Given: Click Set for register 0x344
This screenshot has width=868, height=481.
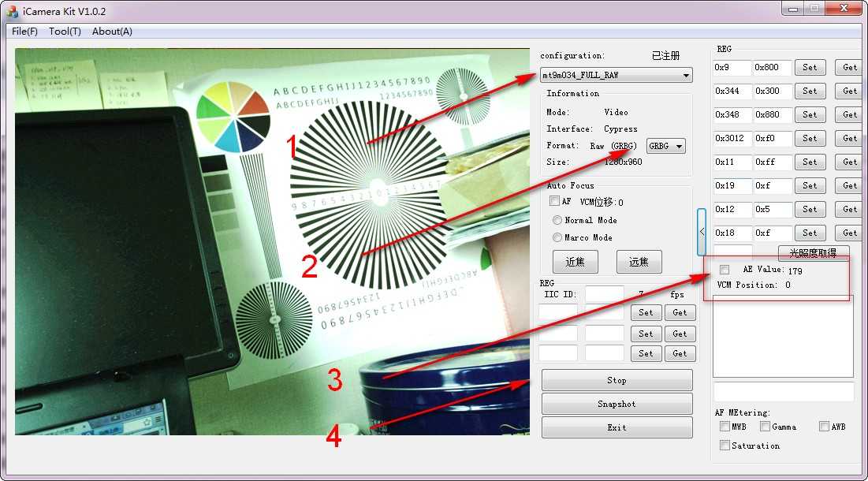Looking at the screenshot, I should point(810,91).
